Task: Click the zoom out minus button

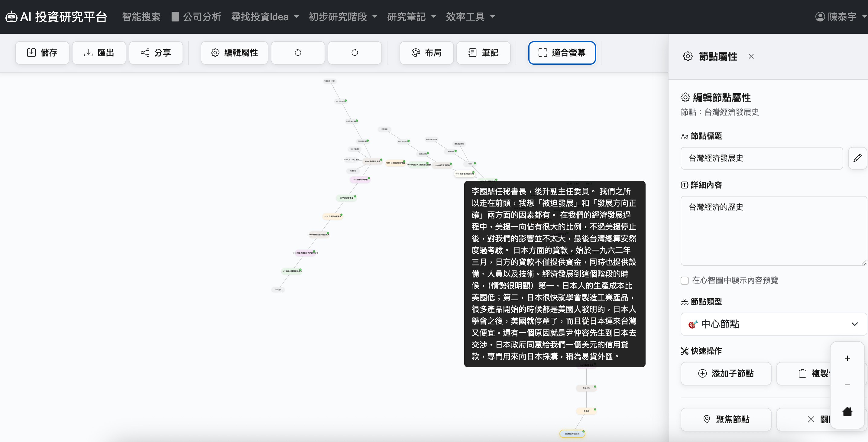Action: click(847, 385)
